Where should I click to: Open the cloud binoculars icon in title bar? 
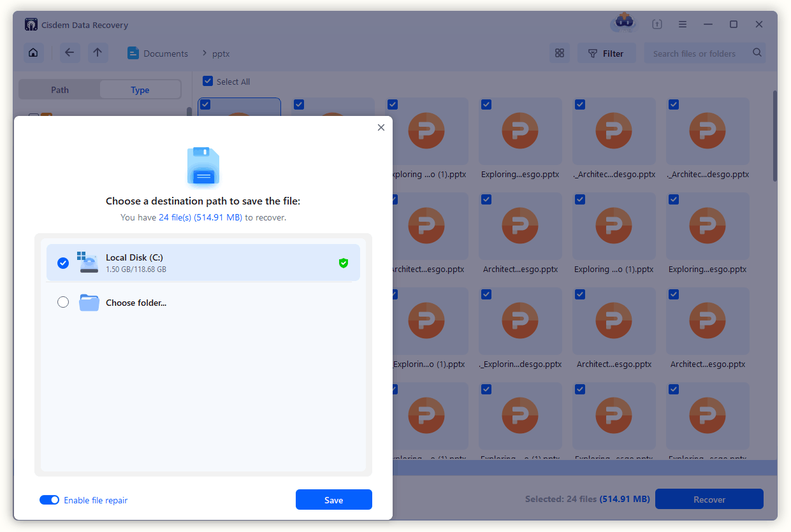[624, 23]
